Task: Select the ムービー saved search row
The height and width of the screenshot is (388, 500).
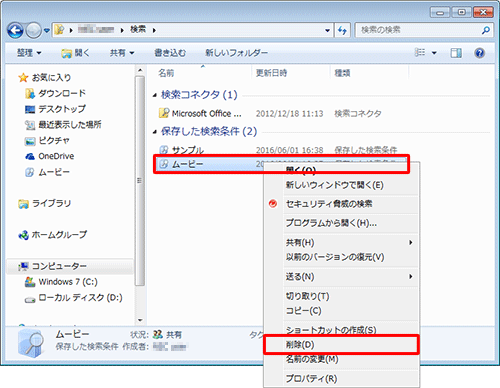Action: (x=281, y=164)
